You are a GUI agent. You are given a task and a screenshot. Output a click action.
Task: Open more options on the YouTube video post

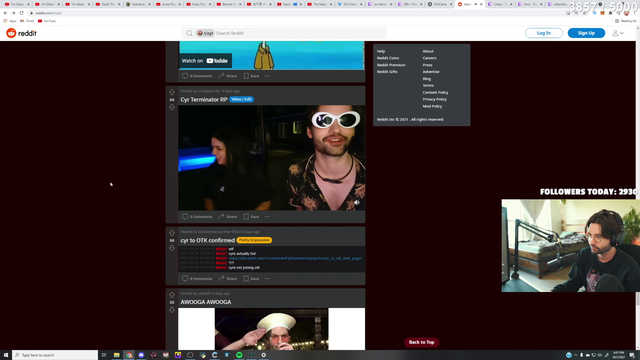tap(267, 76)
